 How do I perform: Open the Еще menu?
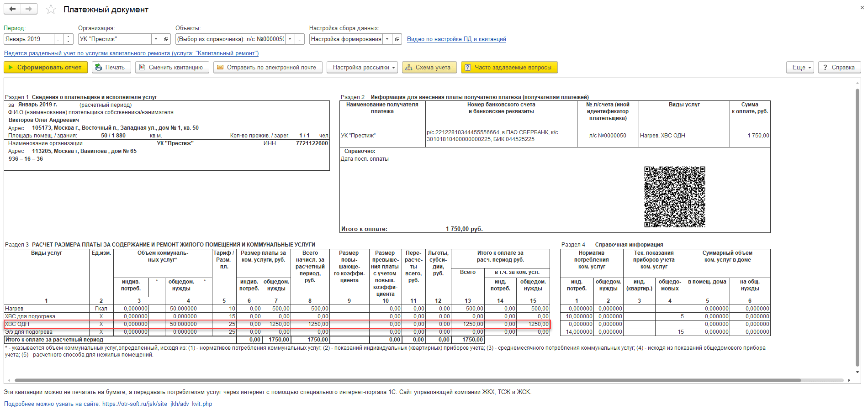(x=800, y=68)
